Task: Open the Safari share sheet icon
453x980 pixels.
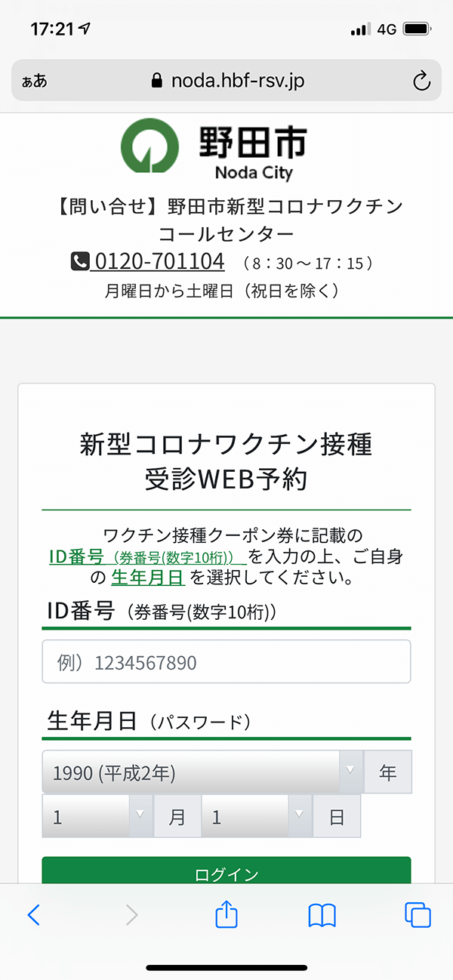Action: click(x=226, y=914)
